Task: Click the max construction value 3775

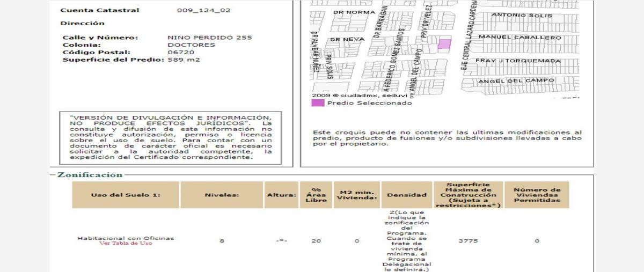Action: (x=468, y=241)
